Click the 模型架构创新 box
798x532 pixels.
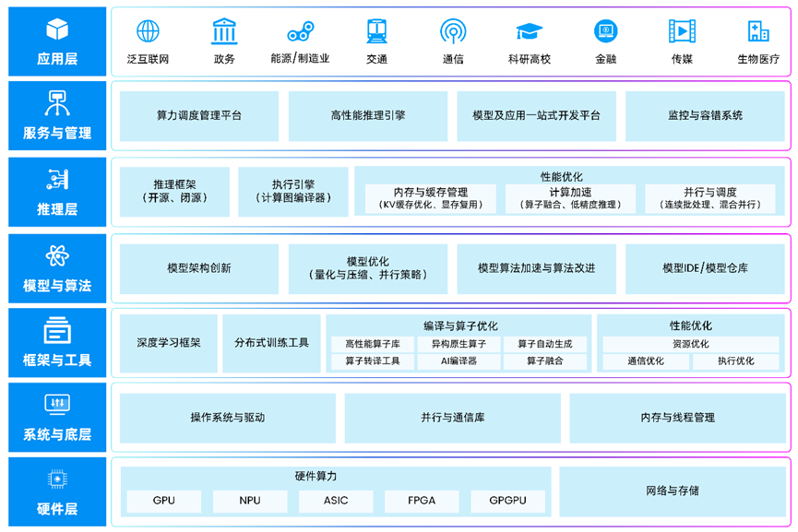pyautogui.click(x=199, y=268)
